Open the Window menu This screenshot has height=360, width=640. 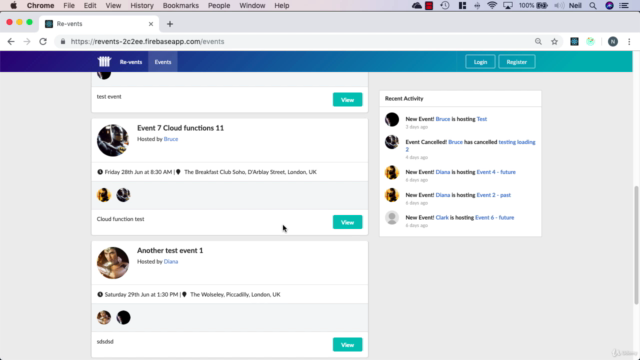click(x=252, y=5)
